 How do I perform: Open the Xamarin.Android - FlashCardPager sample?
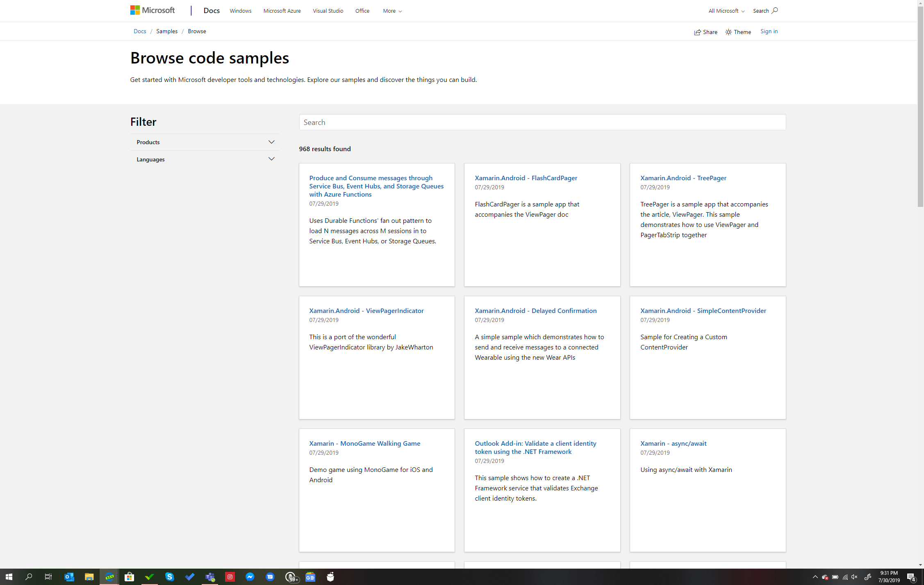pyautogui.click(x=526, y=178)
